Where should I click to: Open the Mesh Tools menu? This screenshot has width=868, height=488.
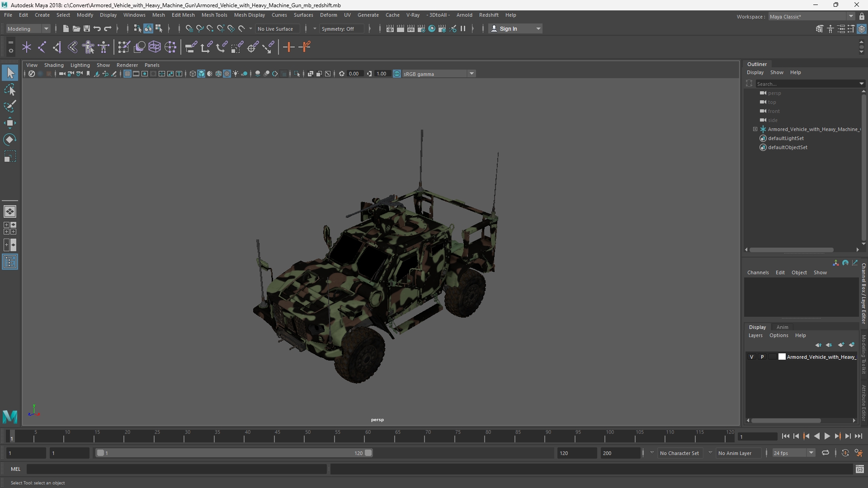(x=214, y=15)
